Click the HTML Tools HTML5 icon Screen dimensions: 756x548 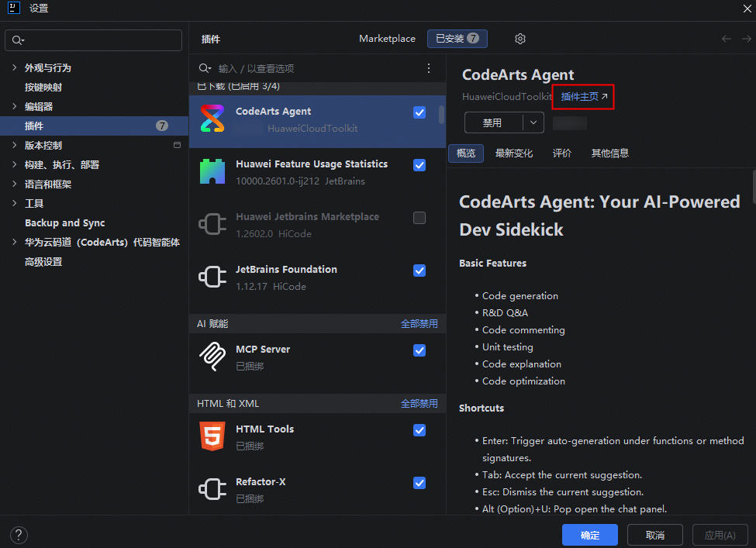(x=212, y=436)
